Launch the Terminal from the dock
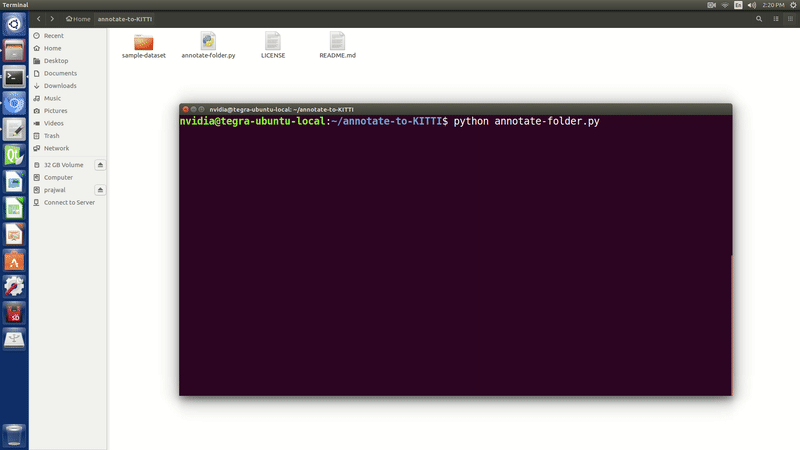 coord(14,77)
